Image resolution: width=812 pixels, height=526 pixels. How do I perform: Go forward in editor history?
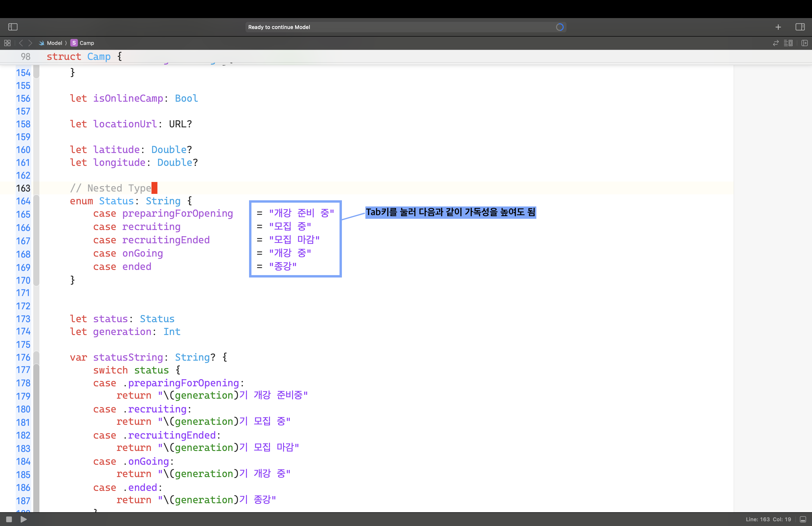point(30,43)
